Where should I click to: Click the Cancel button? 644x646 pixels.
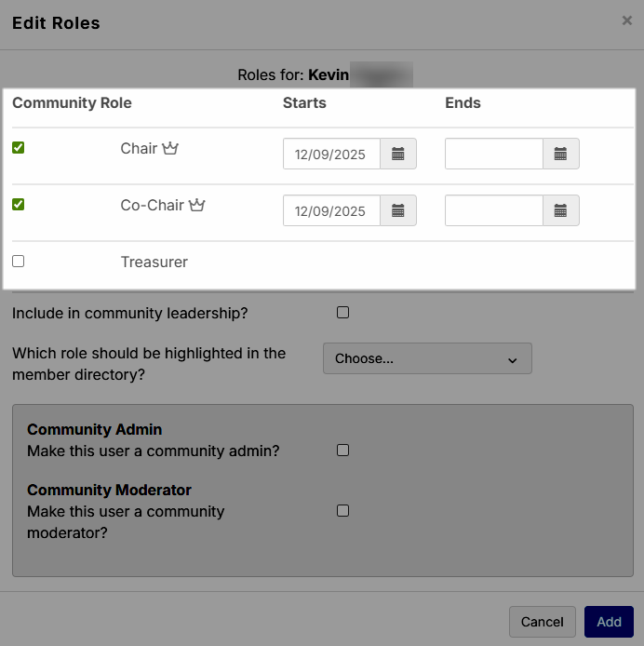click(543, 622)
